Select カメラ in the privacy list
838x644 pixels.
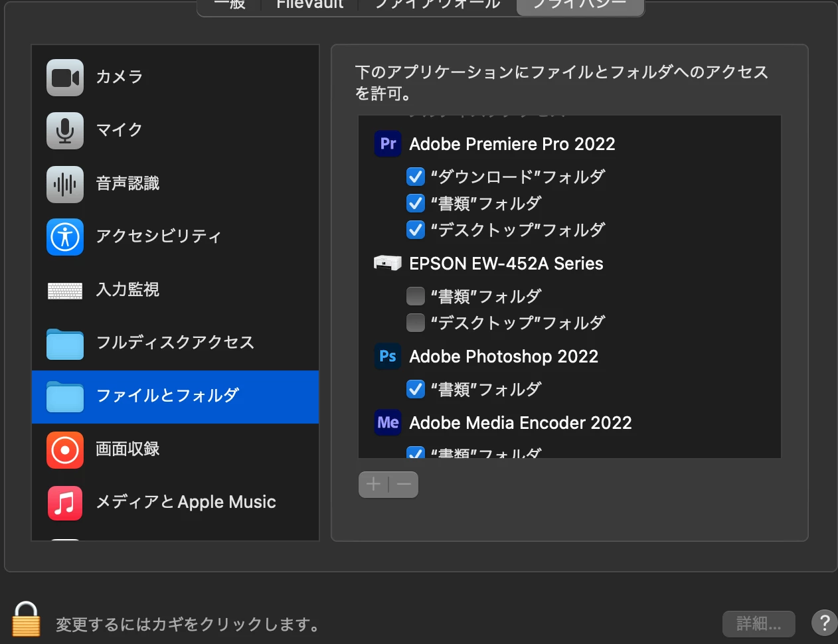tap(175, 78)
